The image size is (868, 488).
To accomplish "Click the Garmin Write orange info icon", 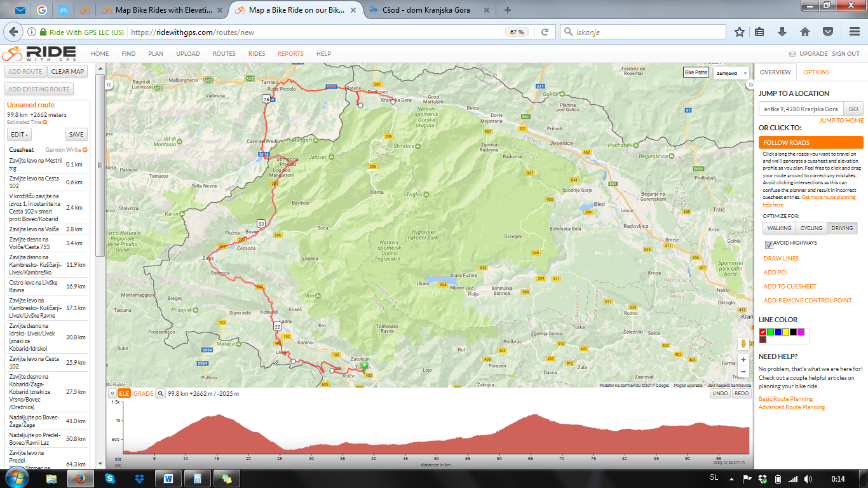I will pos(85,150).
